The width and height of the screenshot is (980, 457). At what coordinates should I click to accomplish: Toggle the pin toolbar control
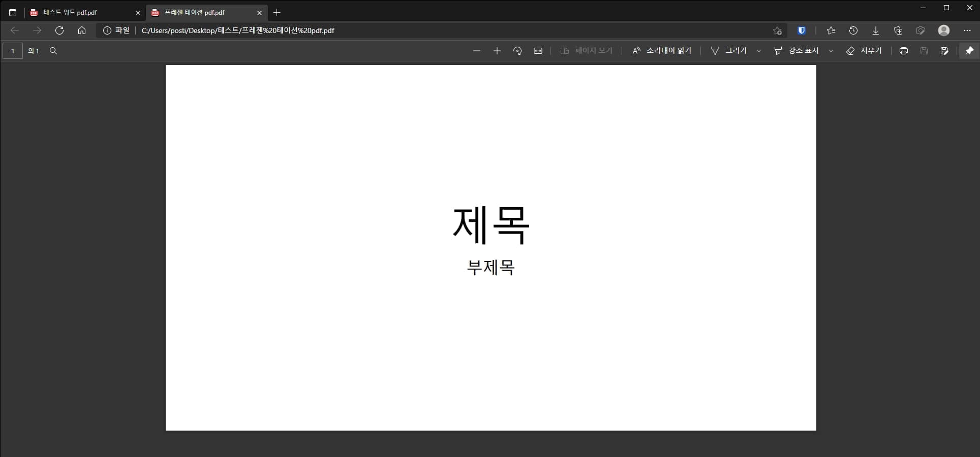click(969, 51)
